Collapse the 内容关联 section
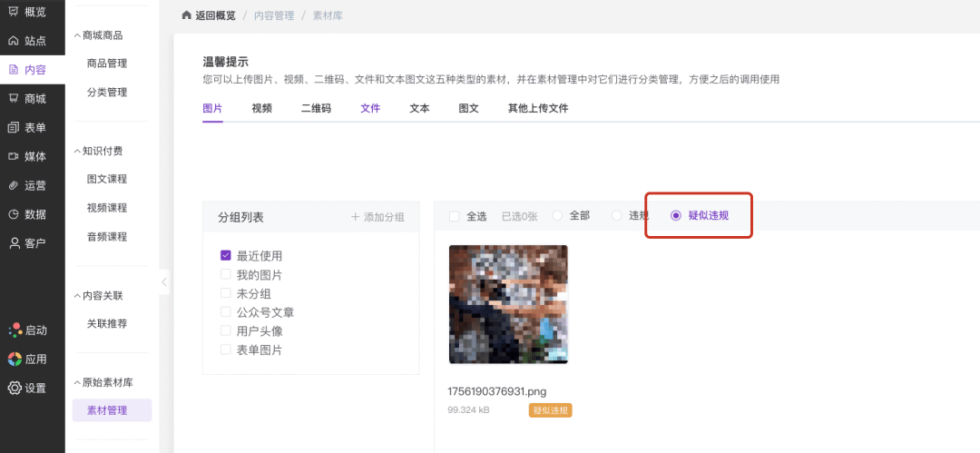Screen dimensions: 980x453 (x=77, y=295)
